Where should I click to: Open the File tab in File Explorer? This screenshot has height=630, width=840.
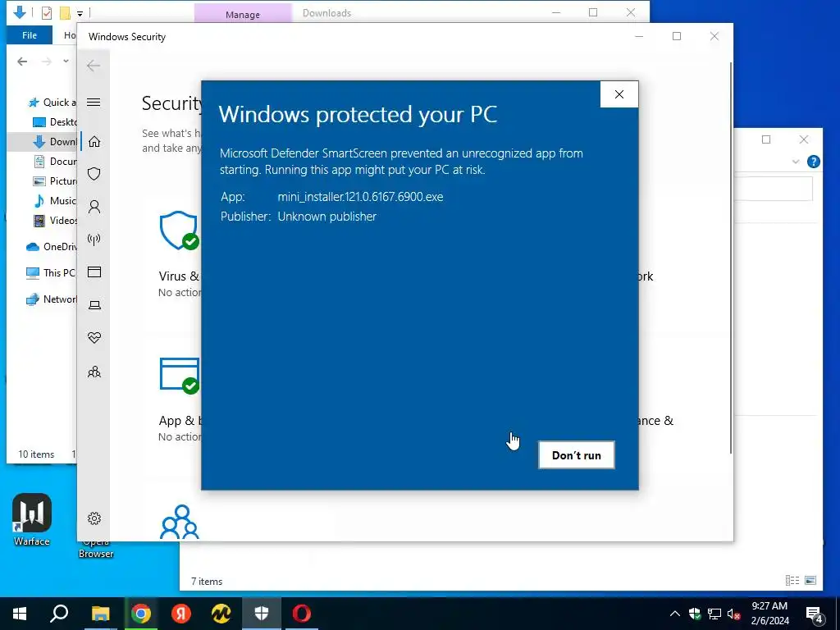click(x=30, y=35)
